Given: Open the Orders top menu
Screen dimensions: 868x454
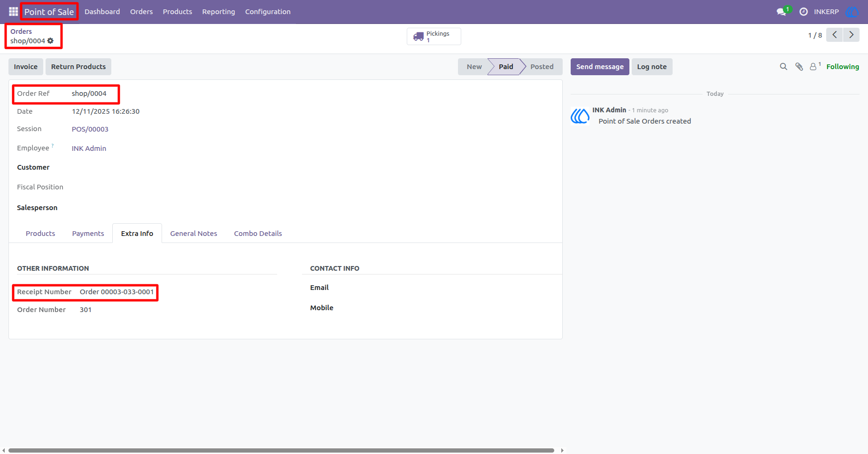Looking at the screenshot, I should click(x=141, y=12).
